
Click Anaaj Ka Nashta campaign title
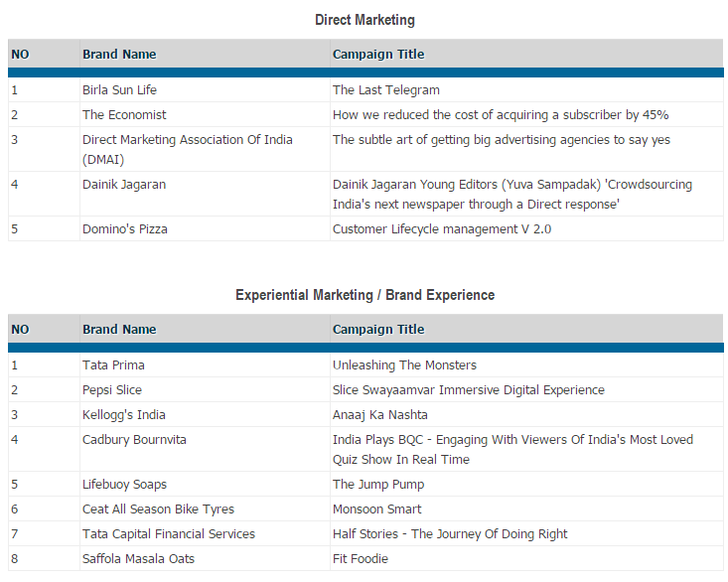click(x=380, y=415)
